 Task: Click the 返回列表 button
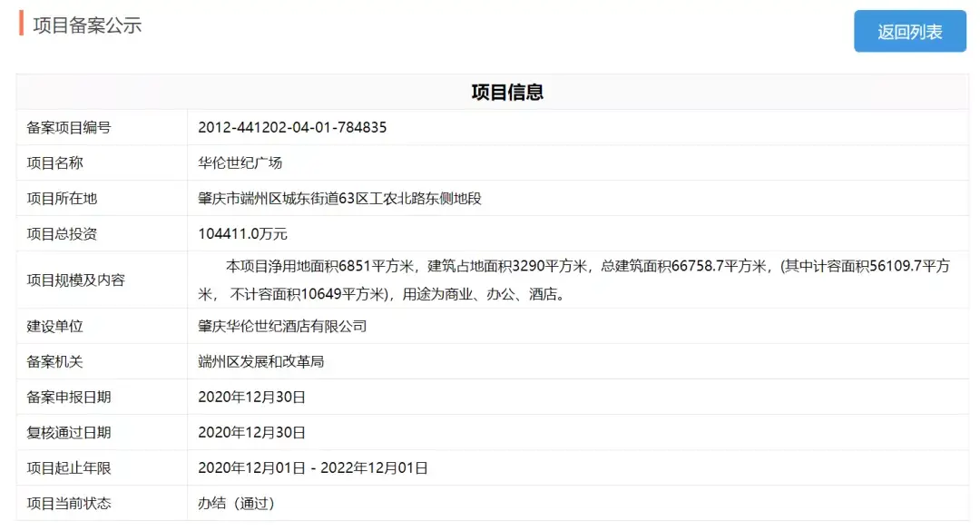pos(909,32)
